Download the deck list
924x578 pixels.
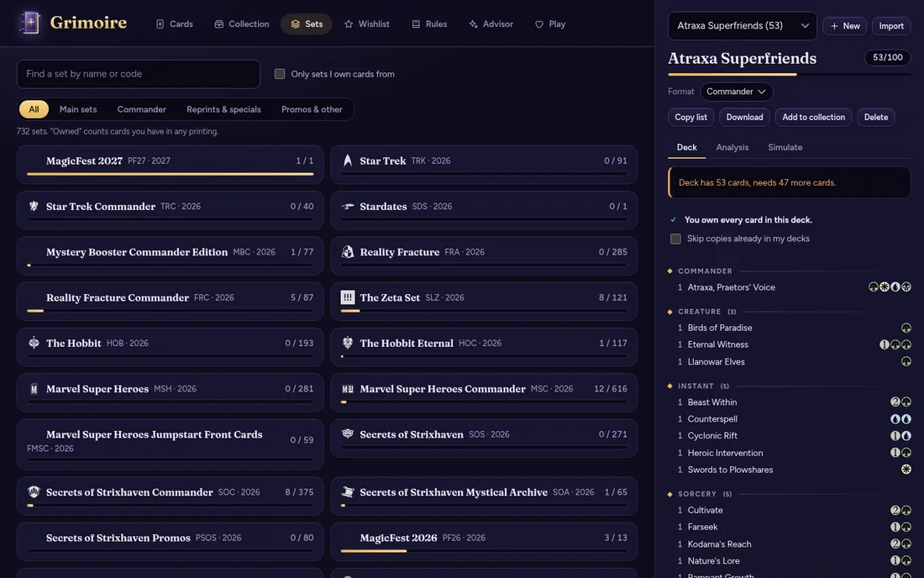(744, 118)
